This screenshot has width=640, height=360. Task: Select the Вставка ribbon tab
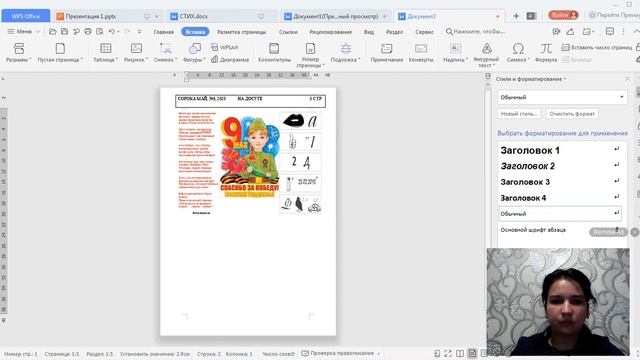[195, 32]
